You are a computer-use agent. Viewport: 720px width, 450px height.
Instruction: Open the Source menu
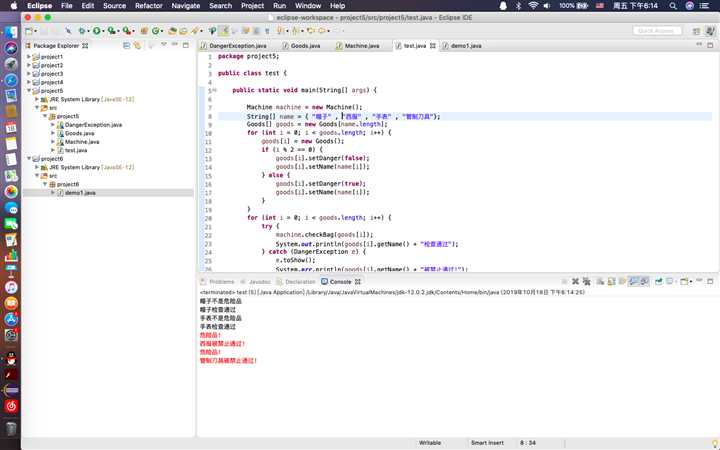click(114, 6)
